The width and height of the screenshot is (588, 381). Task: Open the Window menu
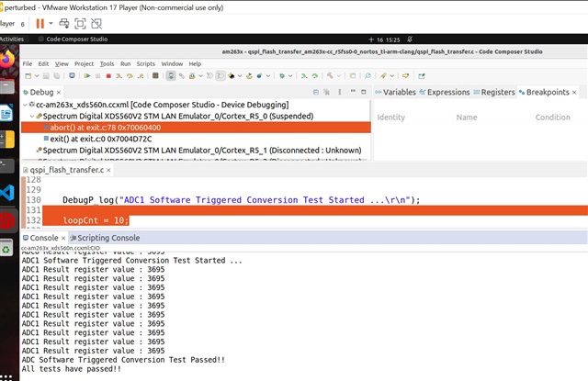pyautogui.click(x=172, y=63)
